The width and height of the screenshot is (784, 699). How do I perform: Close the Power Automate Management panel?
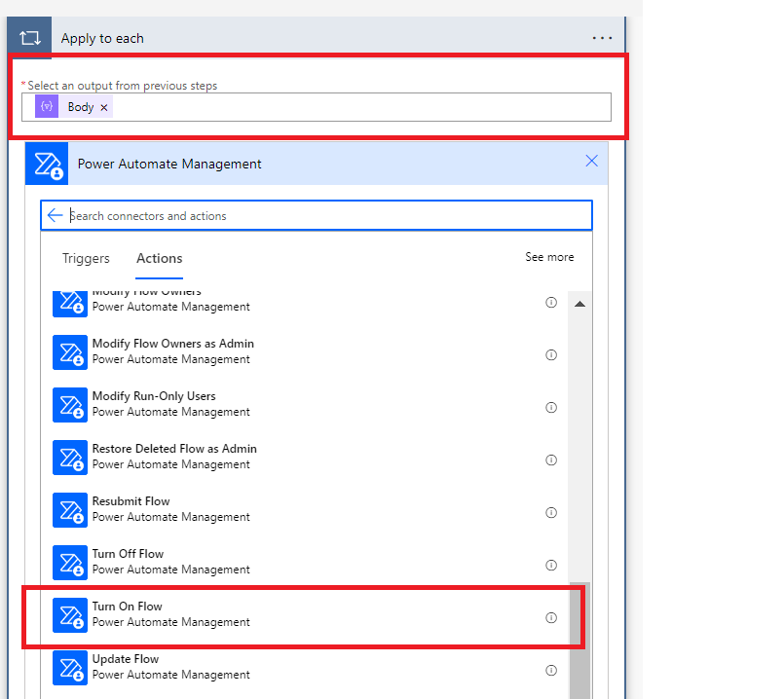click(x=591, y=161)
